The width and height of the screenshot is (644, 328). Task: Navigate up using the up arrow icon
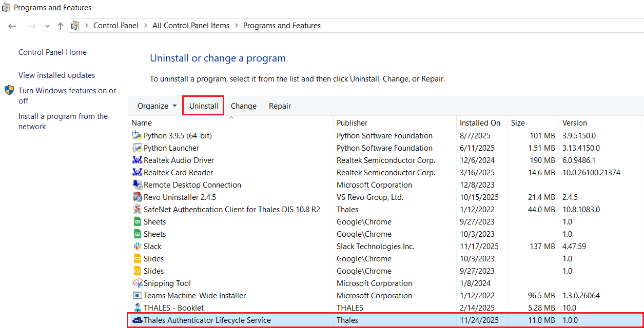point(60,26)
